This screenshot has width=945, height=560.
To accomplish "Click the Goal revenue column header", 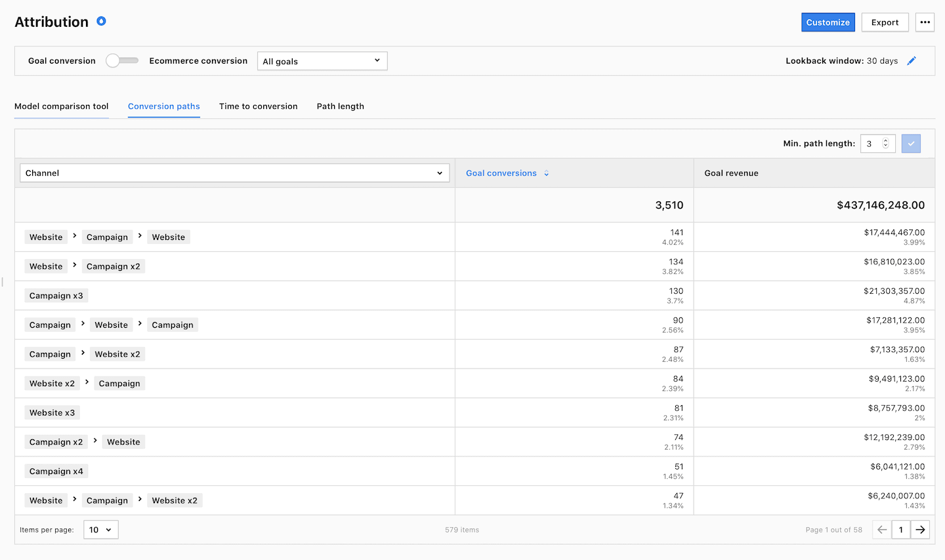I will pos(731,173).
